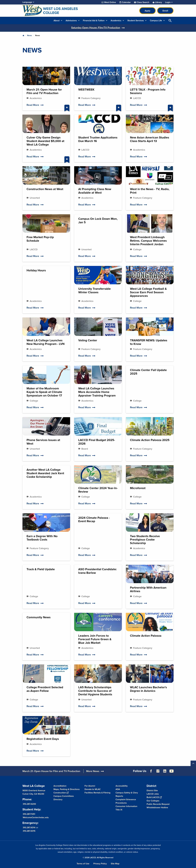Click the arrow beside Saturday Open House banner
Screen dimensions: 196x868
pos(123,28)
